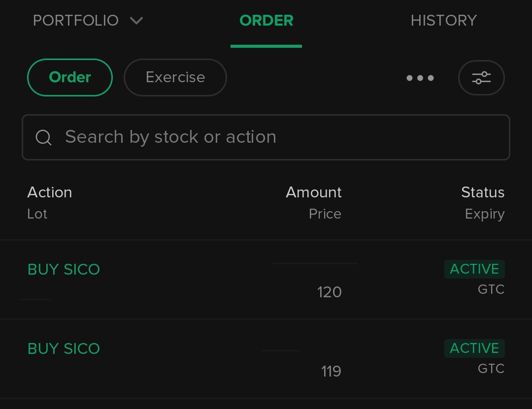Sort by the Action column header
This screenshot has width=532, height=409.
click(x=50, y=192)
